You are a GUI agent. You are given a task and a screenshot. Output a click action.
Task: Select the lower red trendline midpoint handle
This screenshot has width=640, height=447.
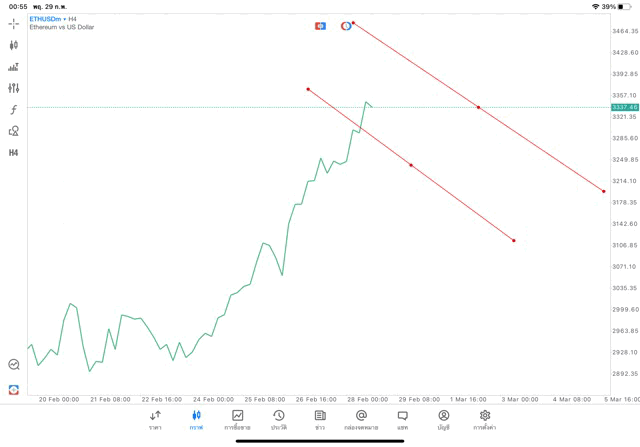click(411, 165)
